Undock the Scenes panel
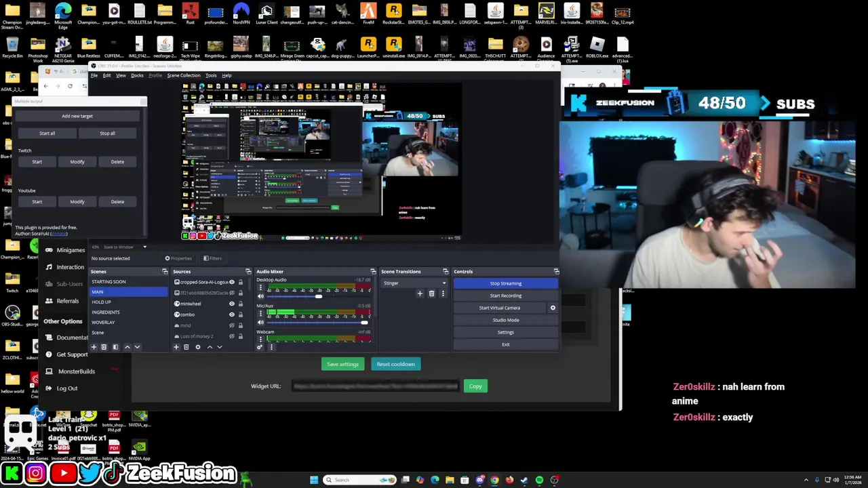Viewport: 868px width, 488px height. pos(165,272)
